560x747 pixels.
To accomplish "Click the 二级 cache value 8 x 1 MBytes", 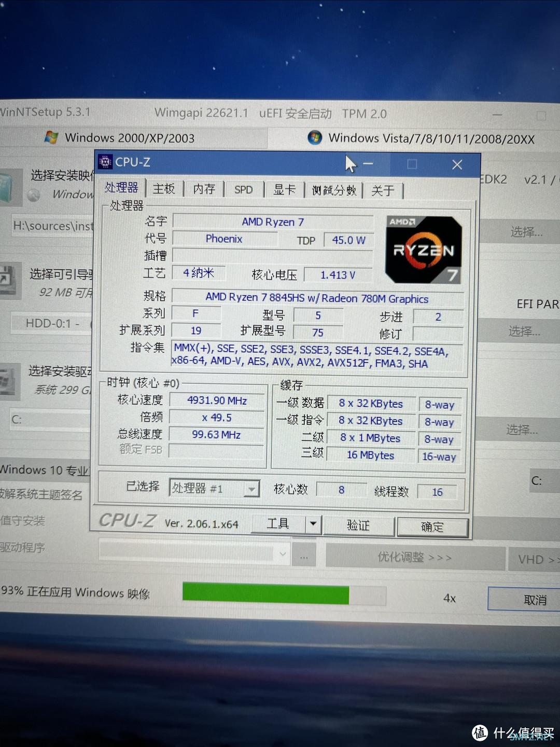I will (x=371, y=438).
